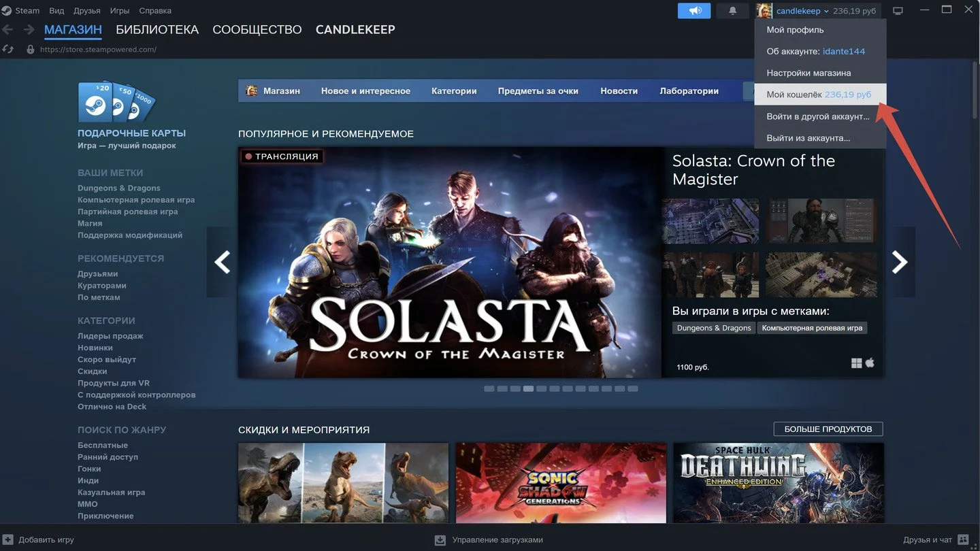The image size is (980, 551).
Task: Open the dinosaurs sale tile
Action: [343, 483]
